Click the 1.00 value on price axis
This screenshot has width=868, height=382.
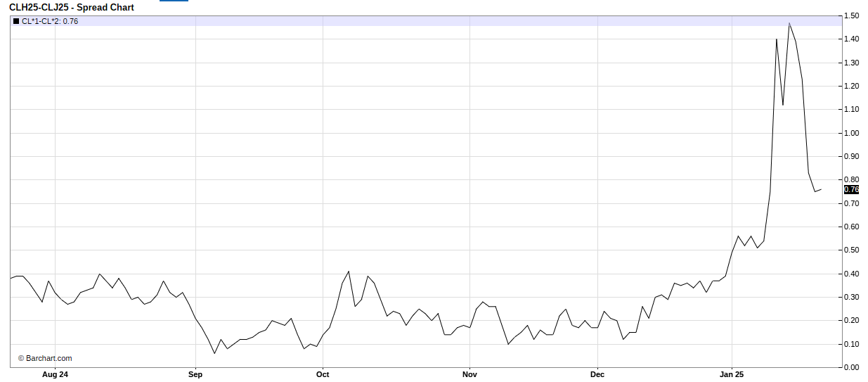pyautogui.click(x=851, y=133)
